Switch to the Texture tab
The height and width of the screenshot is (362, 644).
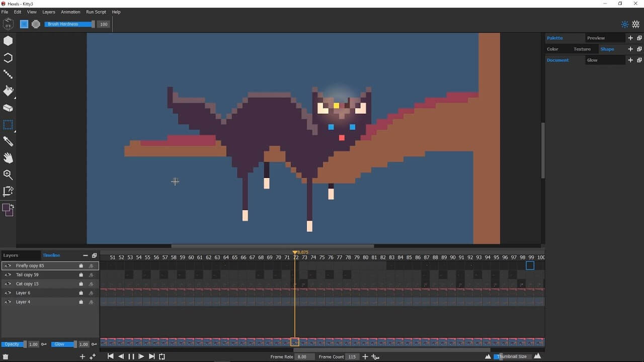tap(582, 49)
